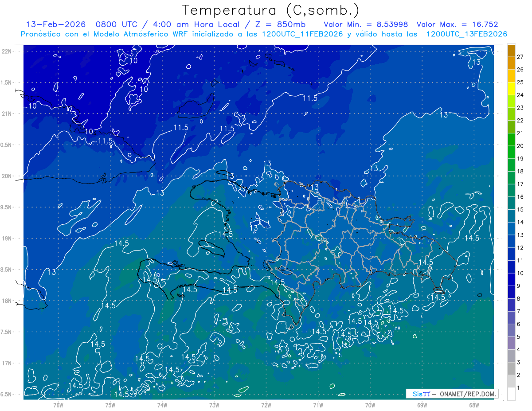
Task: Click 'Valor Min. = 8.53998' text
Action: click(x=366, y=24)
